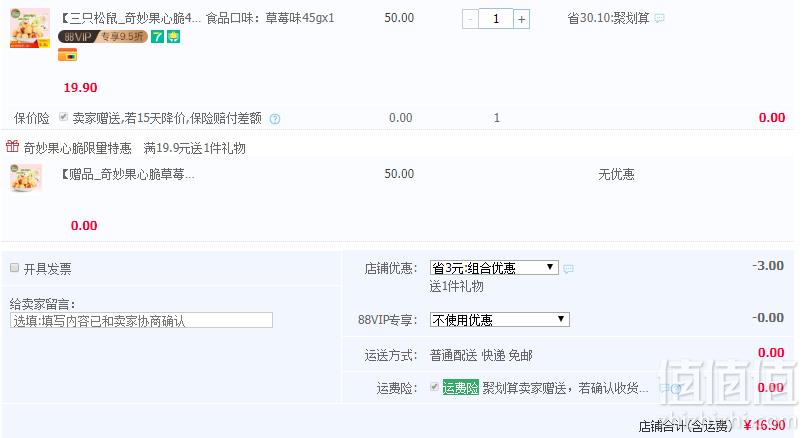Screen dimensions: 807x438
Task: Click the 保价险 help question icon
Action: coord(275,119)
